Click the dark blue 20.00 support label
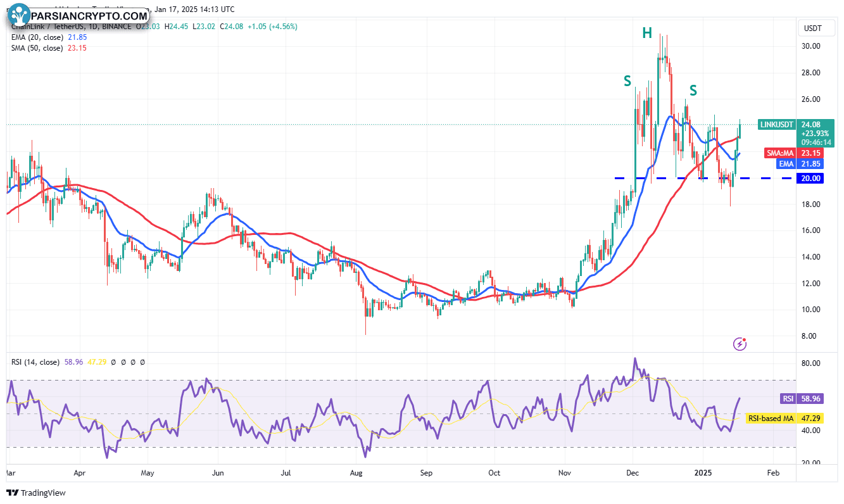 [x=811, y=179]
